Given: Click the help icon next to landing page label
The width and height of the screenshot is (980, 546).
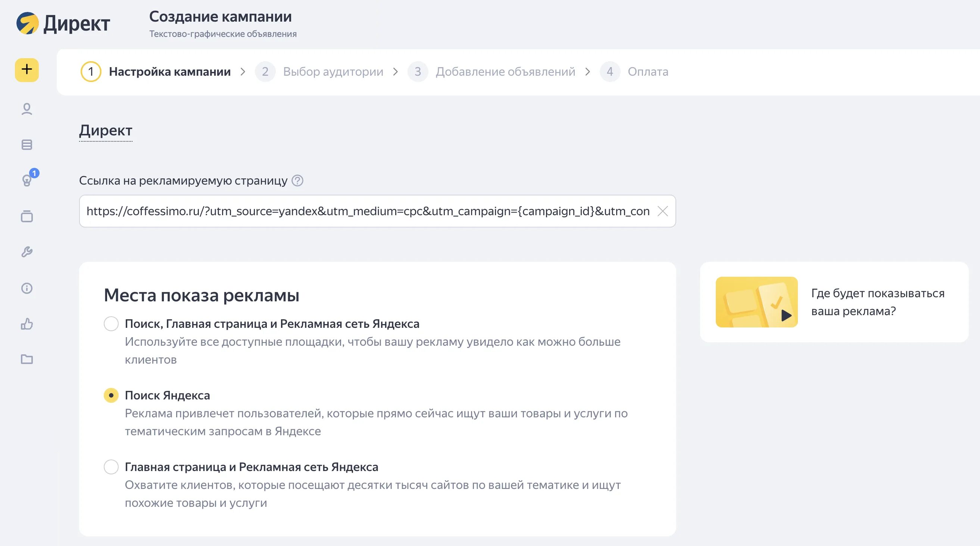Looking at the screenshot, I should pos(297,181).
